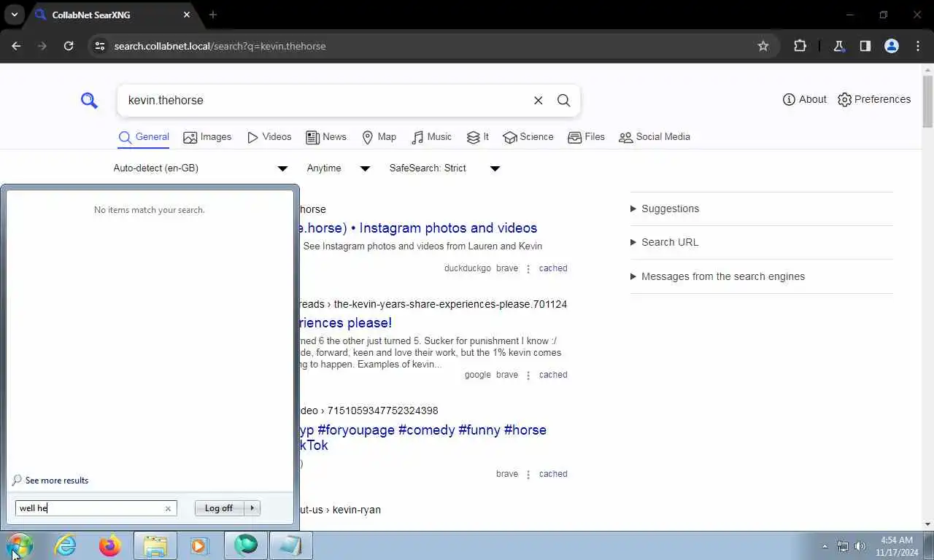This screenshot has height=560, width=934.
Task: Switch to the News tab
Action: coord(326,137)
